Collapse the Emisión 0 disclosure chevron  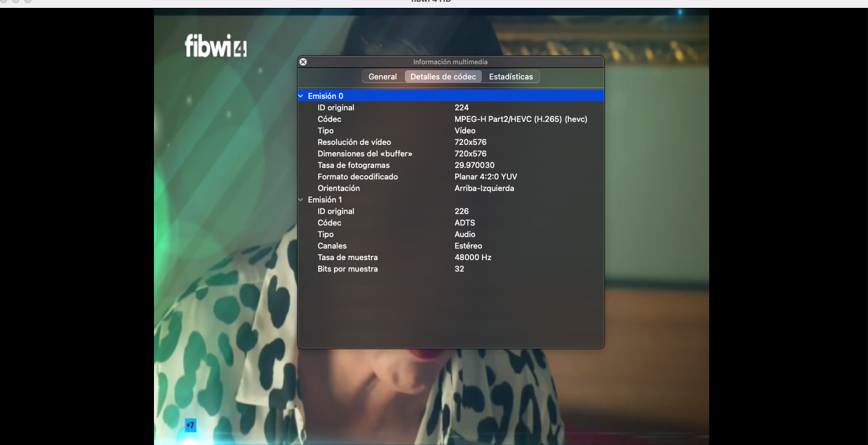(x=301, y=96)
